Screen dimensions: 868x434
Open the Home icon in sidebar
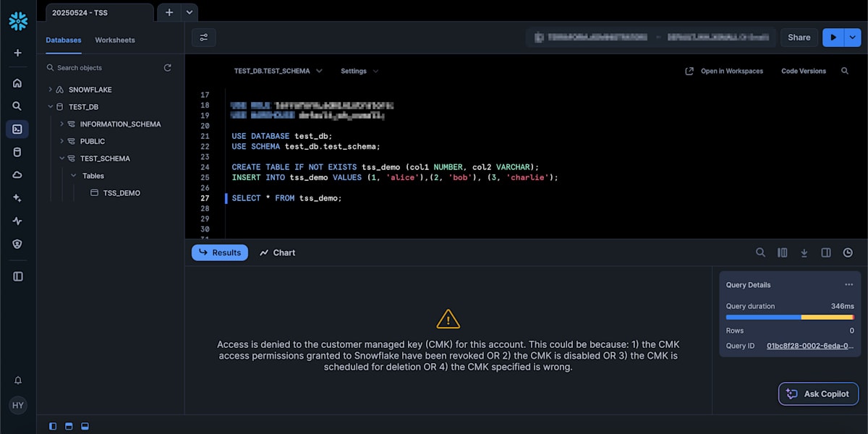click(x=17, y=83)
